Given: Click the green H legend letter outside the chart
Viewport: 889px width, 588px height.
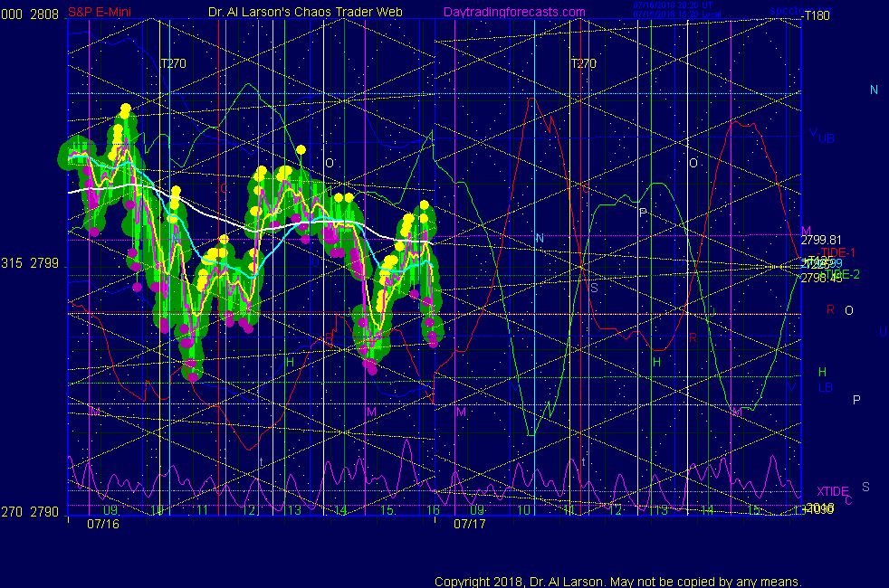Looking at the screenshot, I should pos(822,372).
